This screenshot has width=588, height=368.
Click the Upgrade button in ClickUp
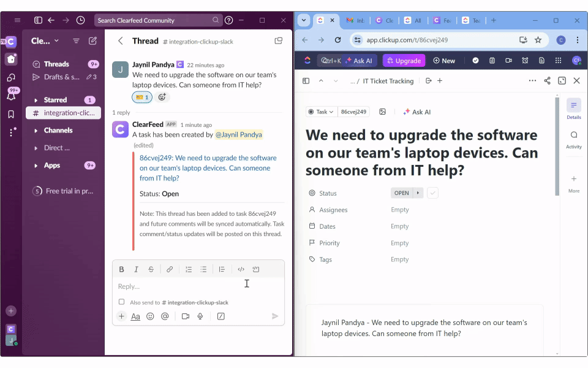coord(404,61)
